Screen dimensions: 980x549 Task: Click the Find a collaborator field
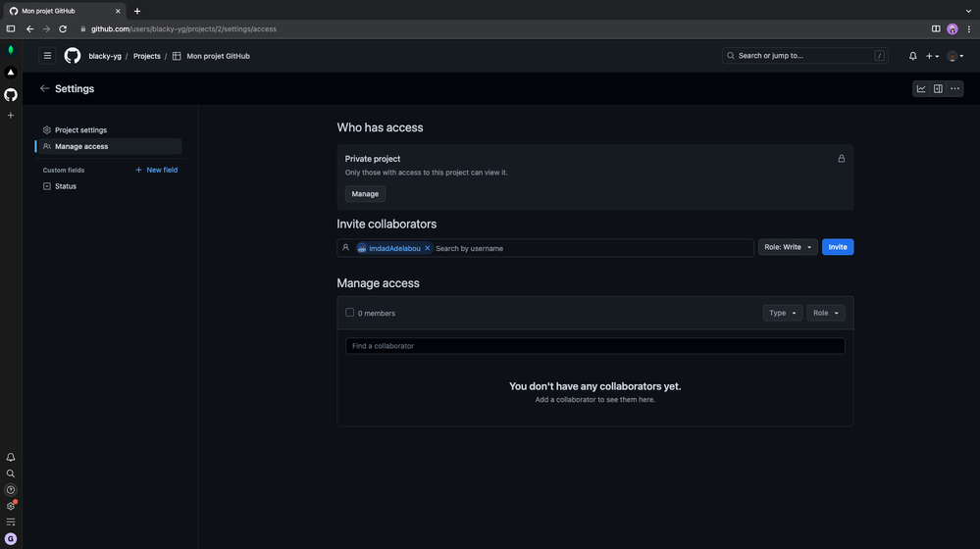click(594, 346)
